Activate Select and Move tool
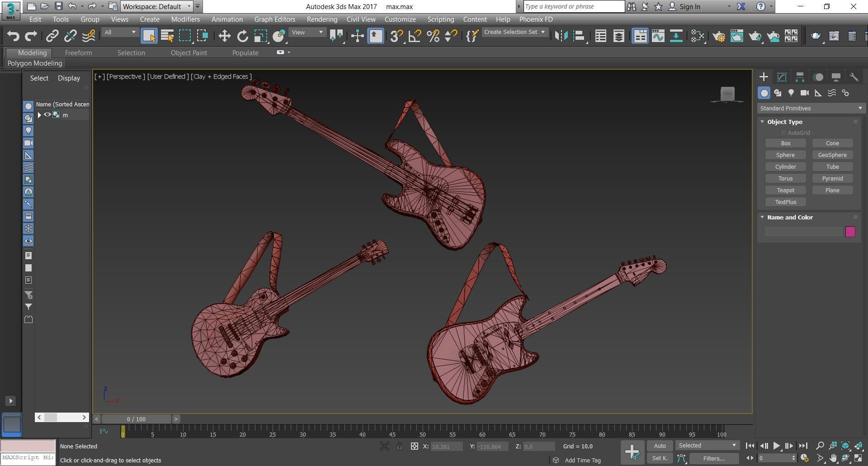Image resolution: width=868 pixels, height=466 pixels. coord(225,36)
